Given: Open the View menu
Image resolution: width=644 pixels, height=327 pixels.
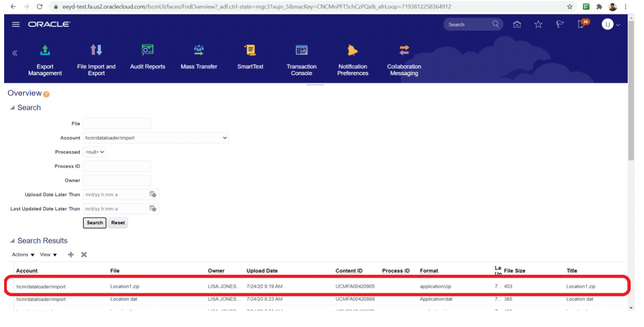Looking at the screenshot, I should point(49,255).
